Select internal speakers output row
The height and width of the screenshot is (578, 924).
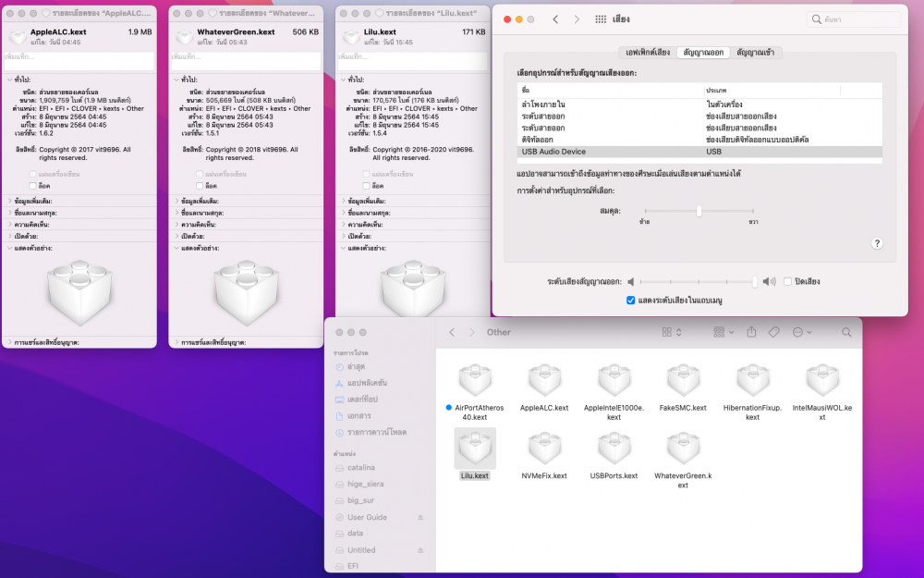tap(699, 105)
